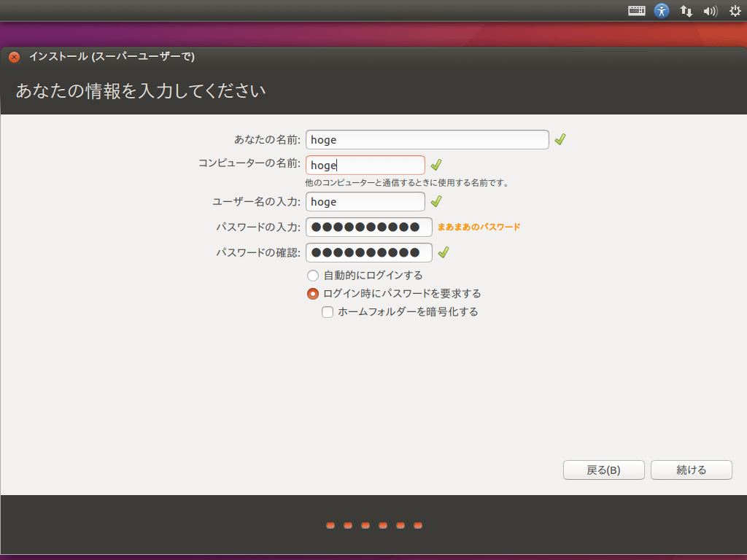Click the computer name hint text below field
747x560 pixels.
[x=407, y=183]
